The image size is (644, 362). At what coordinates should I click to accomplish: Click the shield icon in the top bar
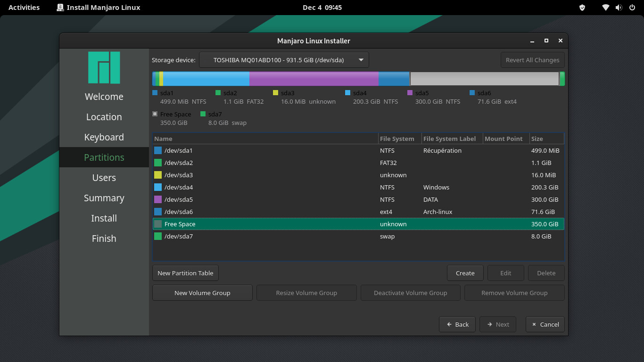582,8
